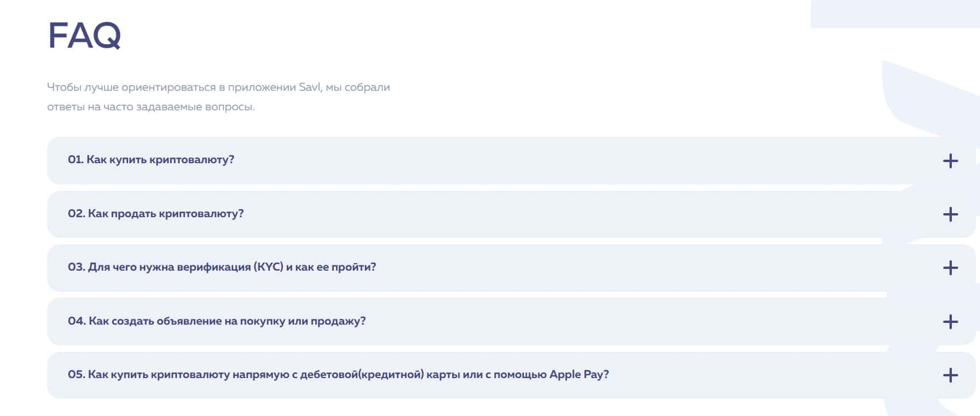Select the '02.' number label
The image size is (980, 416).
tap(76, 214)
